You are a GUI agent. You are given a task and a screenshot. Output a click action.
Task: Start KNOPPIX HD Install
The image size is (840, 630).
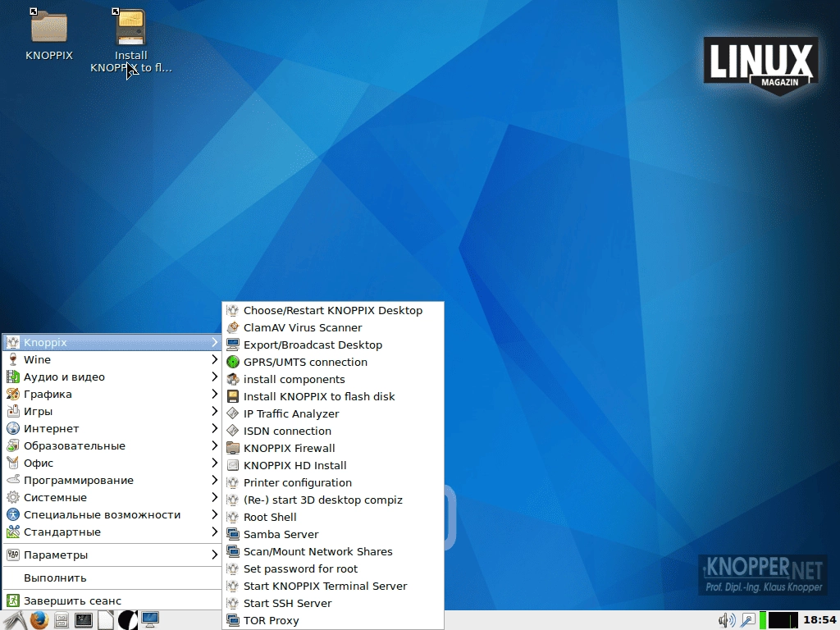333,466
